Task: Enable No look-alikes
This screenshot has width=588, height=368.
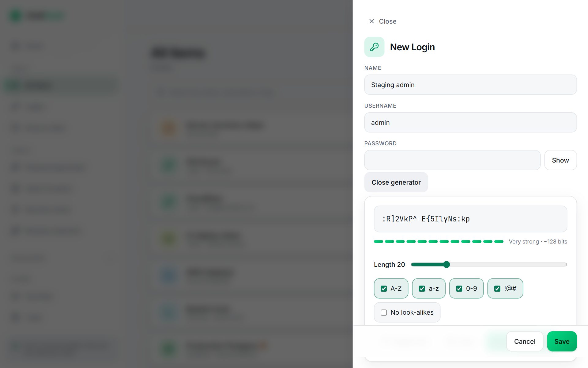Action: (x=407, y=312)
